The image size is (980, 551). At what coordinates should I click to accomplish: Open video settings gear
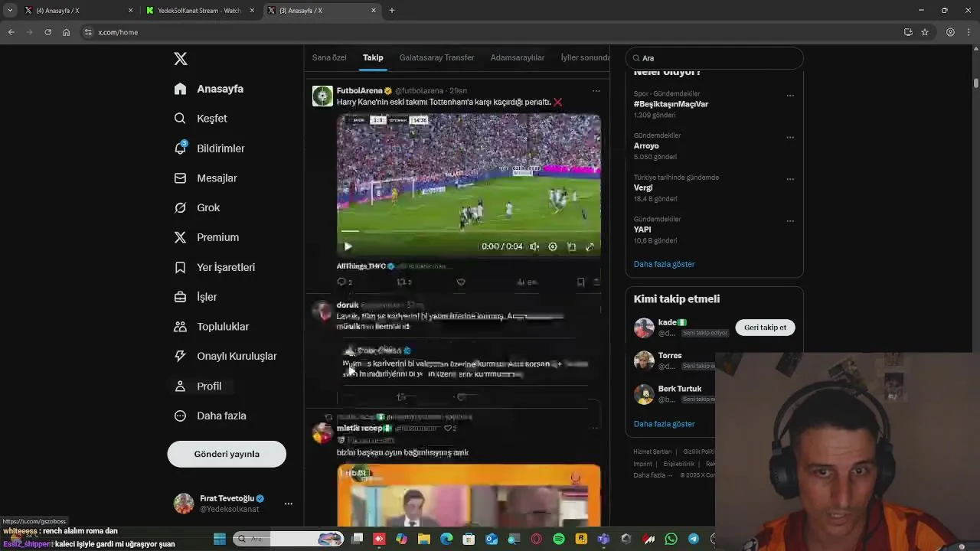(553, 246)
